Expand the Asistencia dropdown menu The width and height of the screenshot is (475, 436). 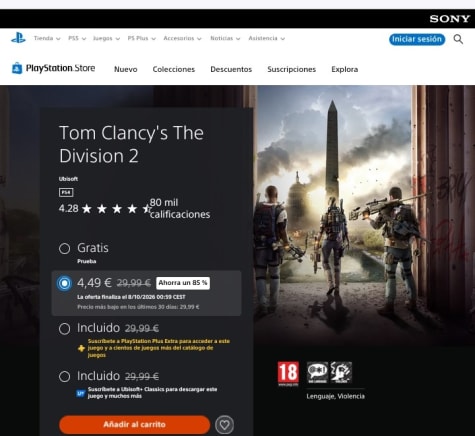click(267, 38)
